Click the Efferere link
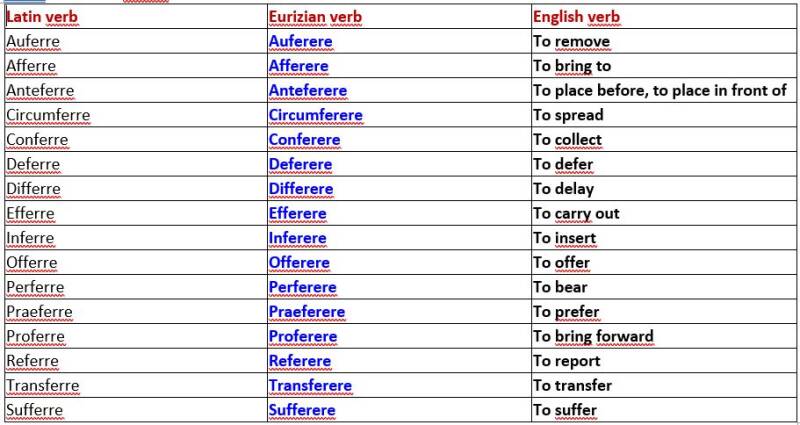The width and height of the screenshot is (800, 425). [297, 213]
